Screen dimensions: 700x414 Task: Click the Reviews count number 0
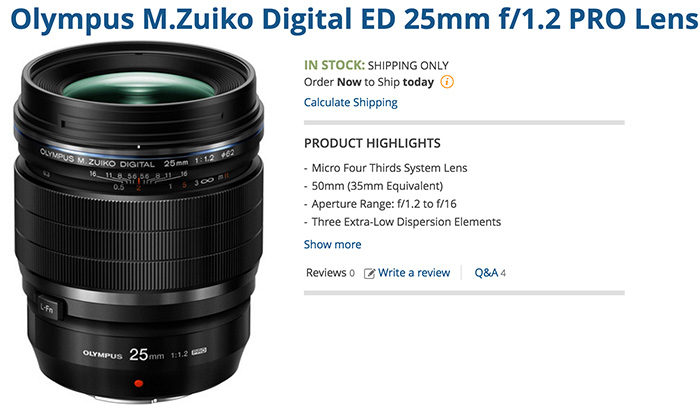pos(352,273)
